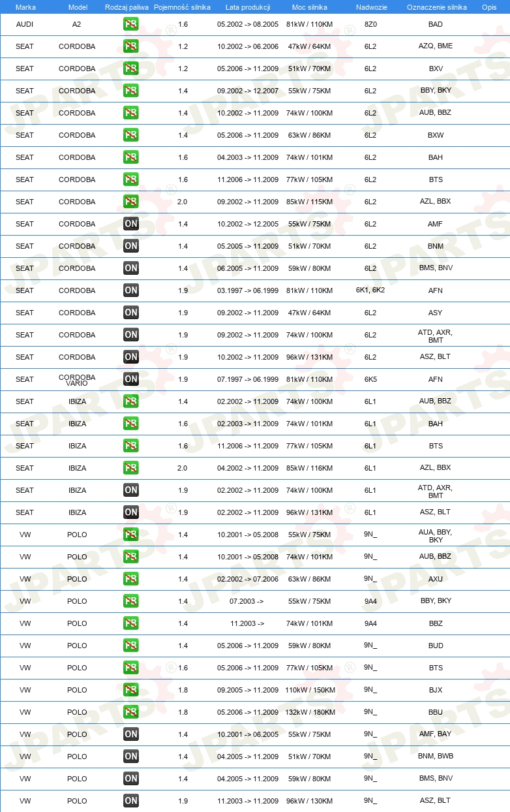This screenshot has height=812, width=510.
Task: Select the PB icon for Cordoba 2.0 AZL, BBX
Action: [x=131, y=202]
